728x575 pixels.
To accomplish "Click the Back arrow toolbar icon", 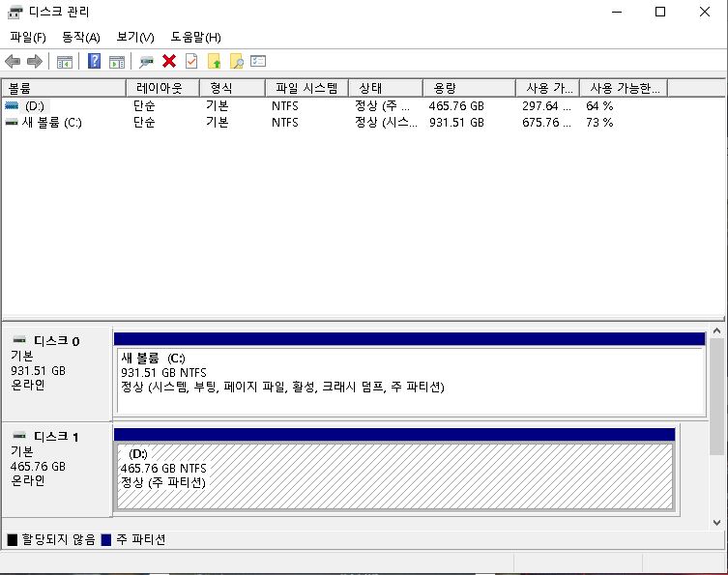I will (x=13, y=61).
